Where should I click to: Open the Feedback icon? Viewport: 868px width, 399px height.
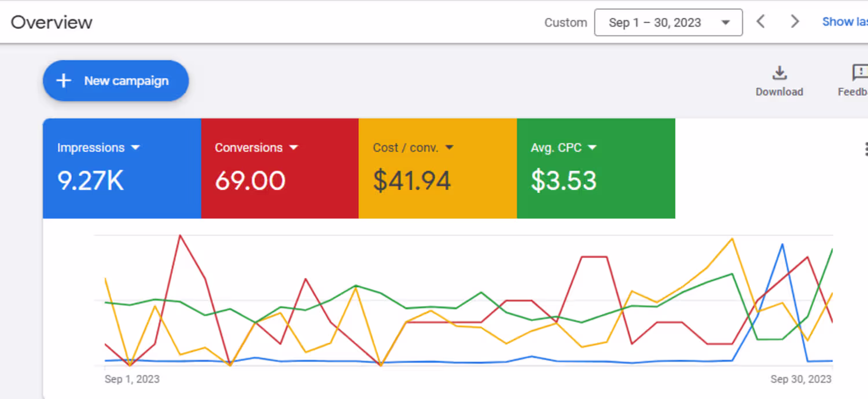tap(860, 74)
